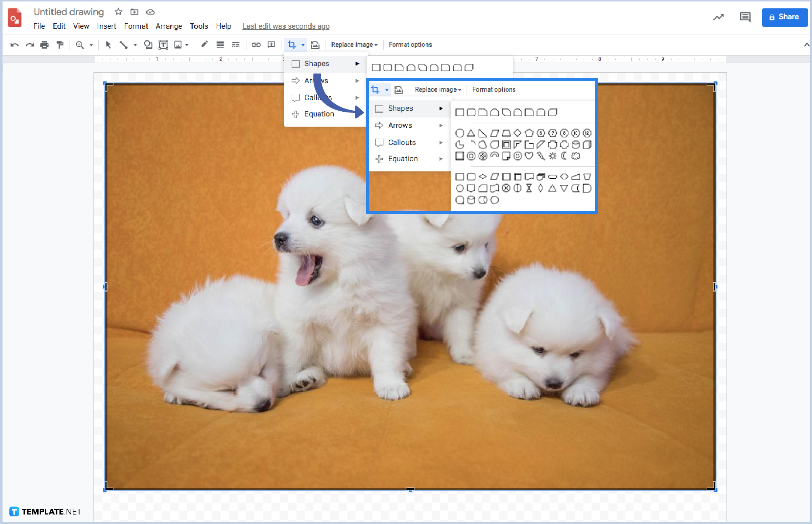812x524 pixels.
Task: Click the Share button
Action: pos(784,17)
